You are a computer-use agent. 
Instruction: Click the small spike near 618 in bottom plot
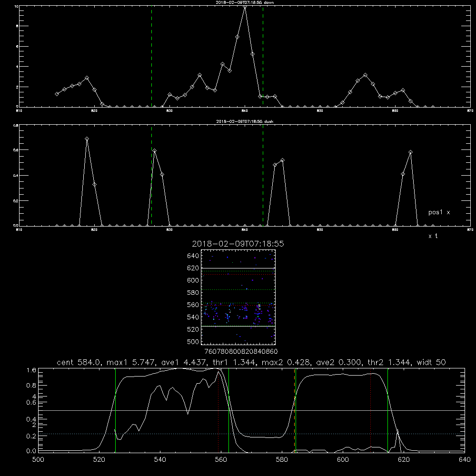tap(397, 440)
